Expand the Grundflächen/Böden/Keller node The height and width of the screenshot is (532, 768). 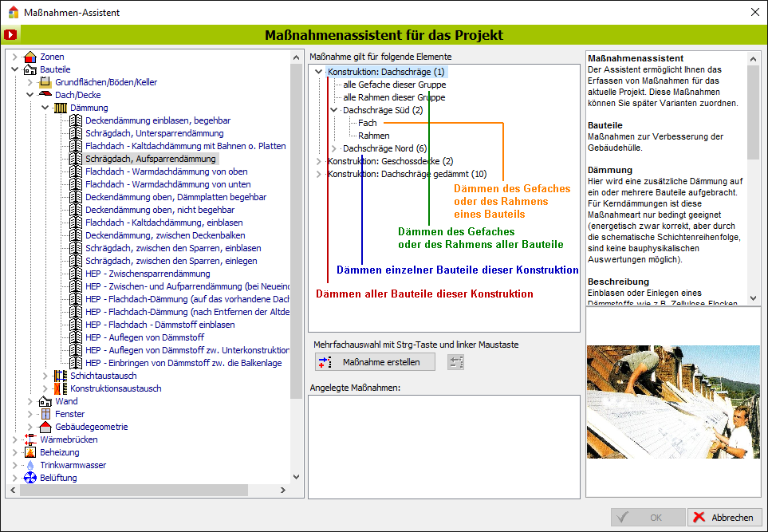click(x=30, y=82)
